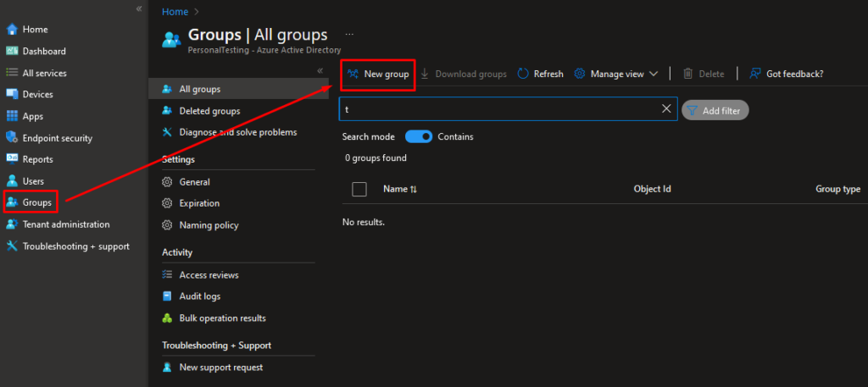
Task: Click the Group type column header
Action: point(838,189)
